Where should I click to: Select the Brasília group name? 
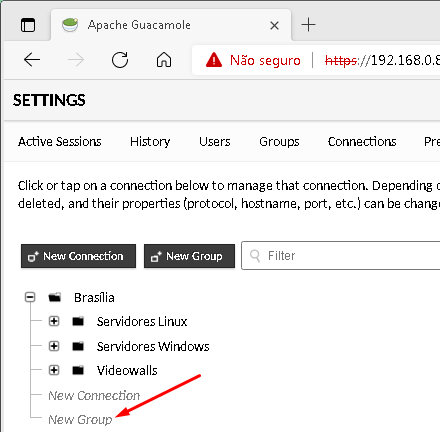pyautogui.click(x=94, y=298)
